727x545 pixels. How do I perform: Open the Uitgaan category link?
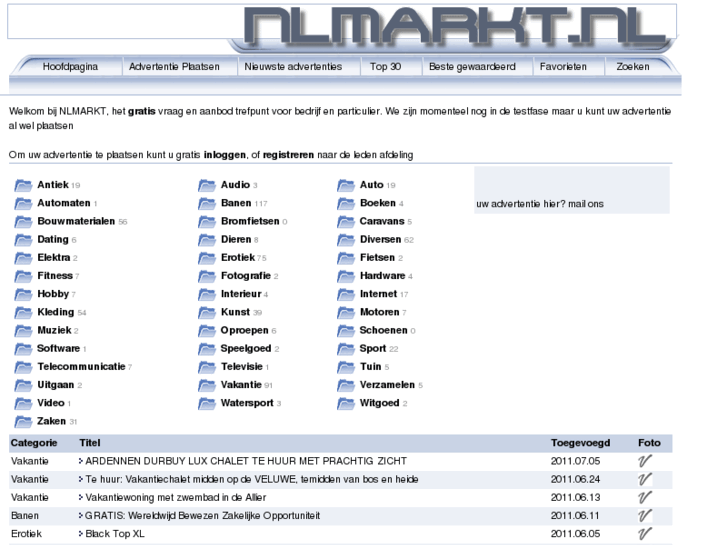(x=56, y=385)
